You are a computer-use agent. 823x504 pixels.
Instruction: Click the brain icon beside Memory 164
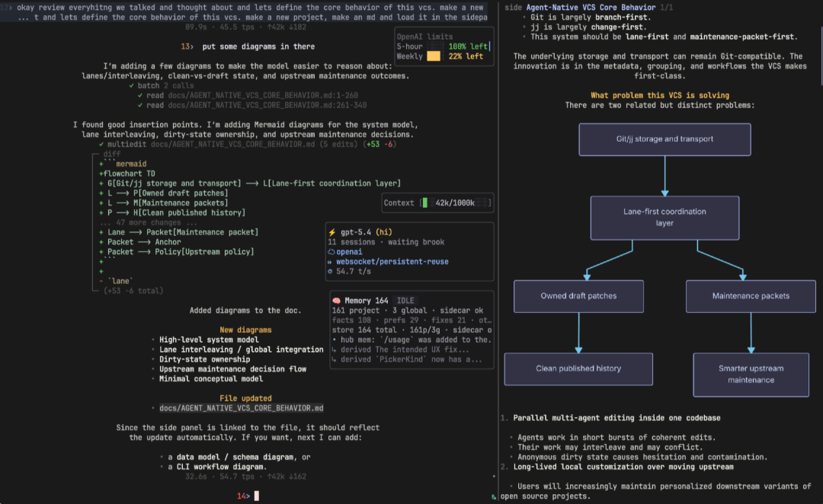(x=337, y=301)
